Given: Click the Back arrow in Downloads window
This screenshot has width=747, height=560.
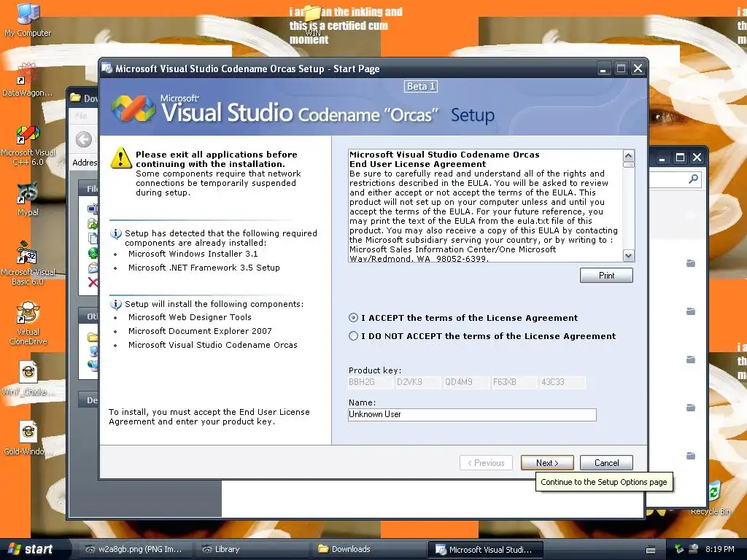Looking at the screenshot, I should tap(83, 139).
